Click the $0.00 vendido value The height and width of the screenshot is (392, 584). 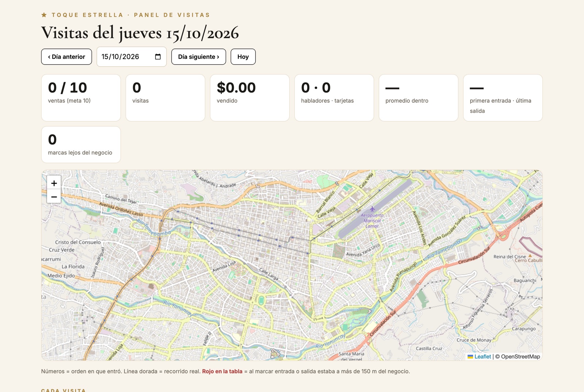pos(236,88)
